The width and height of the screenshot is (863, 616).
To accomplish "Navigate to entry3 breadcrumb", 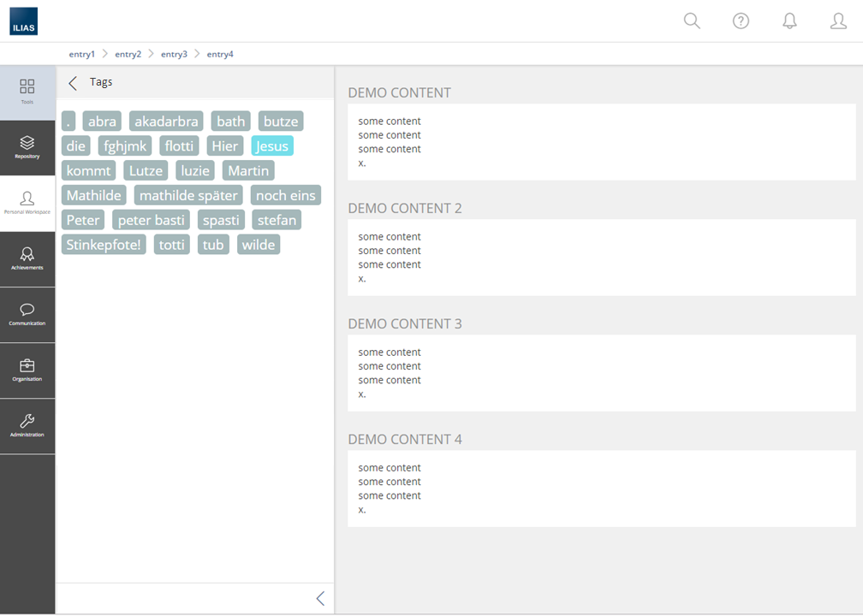I will [x=174, y=54].
